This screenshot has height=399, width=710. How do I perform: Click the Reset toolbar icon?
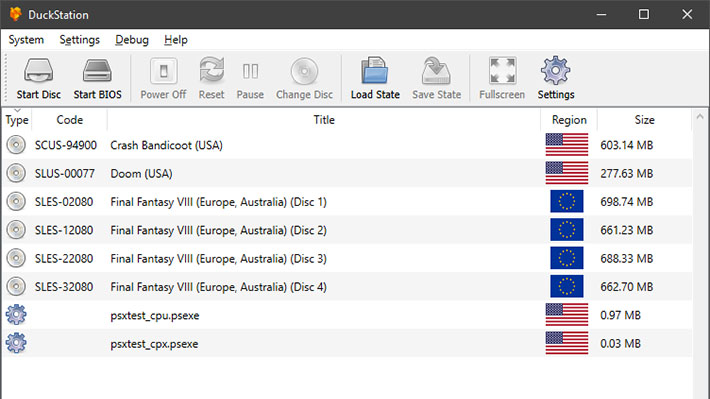[211, 70]
